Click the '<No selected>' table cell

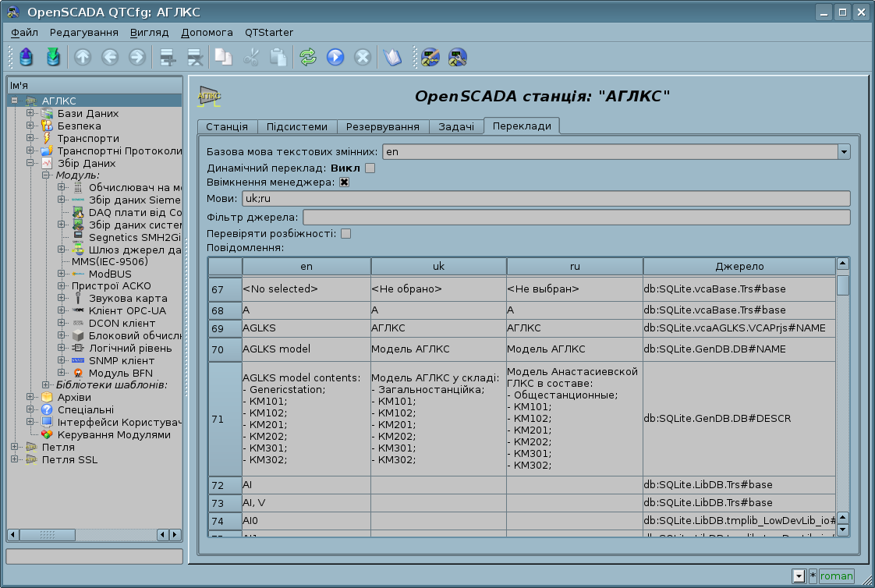pos(306,289)
